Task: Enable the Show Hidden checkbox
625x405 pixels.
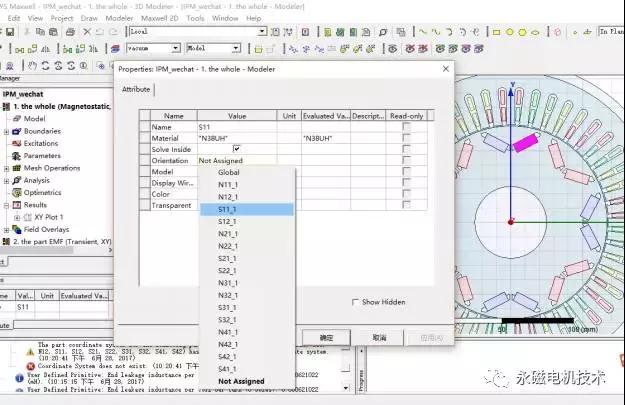Action: pyautogui.click(x=355, y=302)
